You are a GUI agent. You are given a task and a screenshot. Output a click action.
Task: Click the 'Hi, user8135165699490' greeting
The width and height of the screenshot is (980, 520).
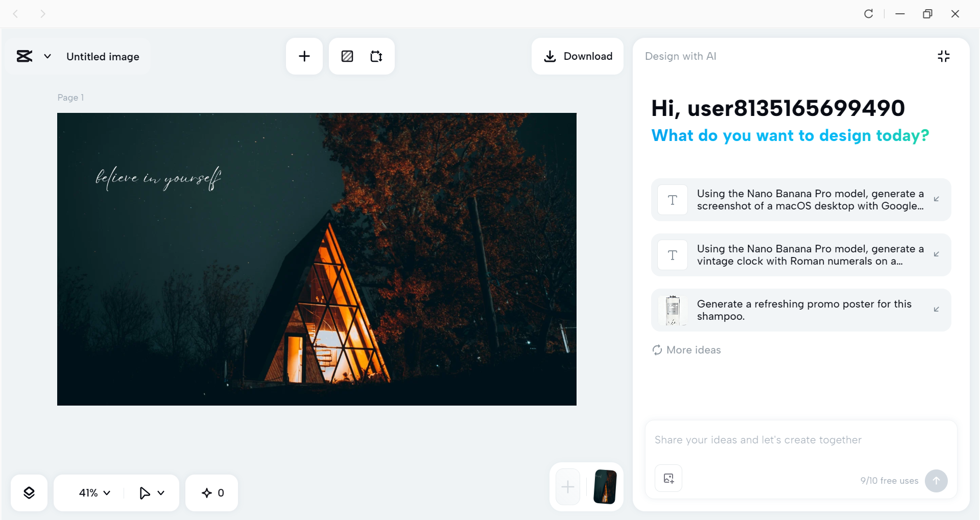click(x=778, y=108)
